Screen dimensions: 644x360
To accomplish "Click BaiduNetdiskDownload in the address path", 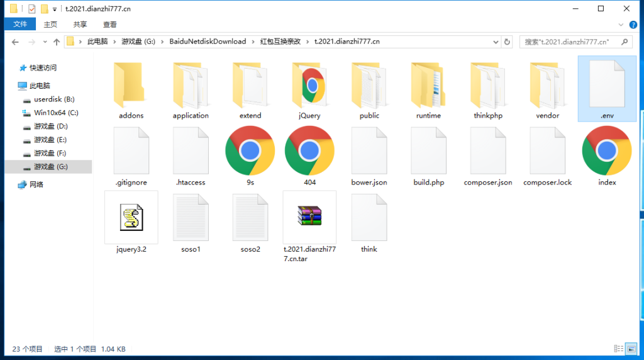I will [208, 42].
